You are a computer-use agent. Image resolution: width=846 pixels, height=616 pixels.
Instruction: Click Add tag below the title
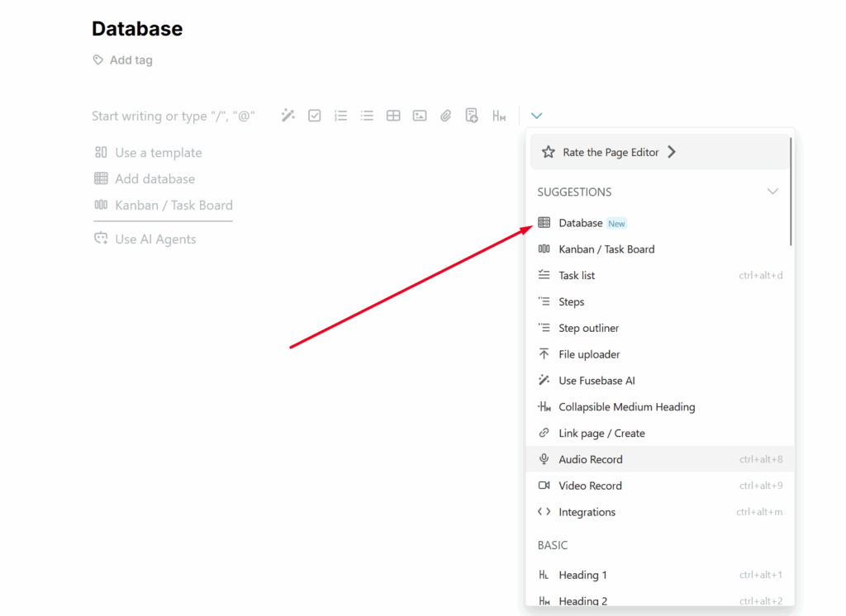131,60
